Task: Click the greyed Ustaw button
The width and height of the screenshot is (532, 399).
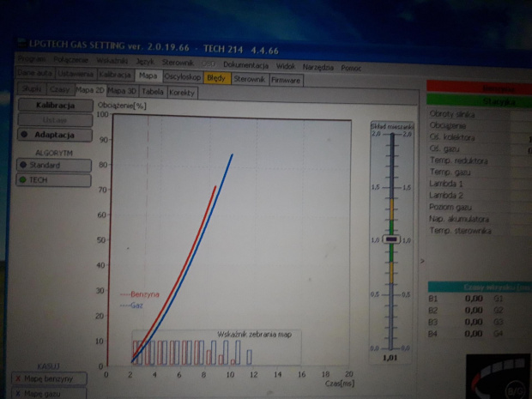Action: click(55, 120)
